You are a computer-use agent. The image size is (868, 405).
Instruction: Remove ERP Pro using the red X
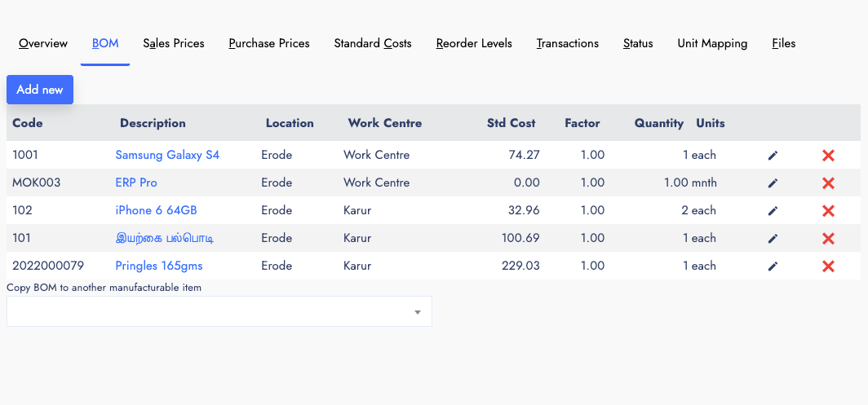click(828, 183)
